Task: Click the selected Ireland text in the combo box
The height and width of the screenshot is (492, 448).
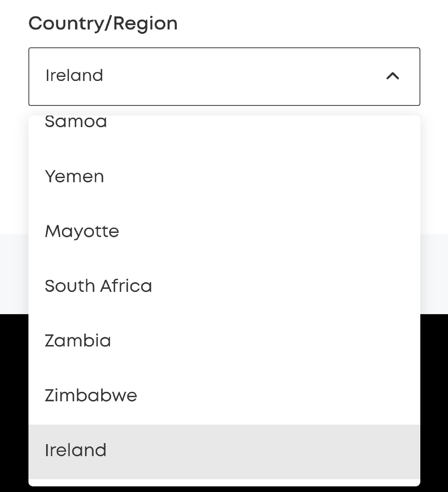Action: tap(74, 76)
